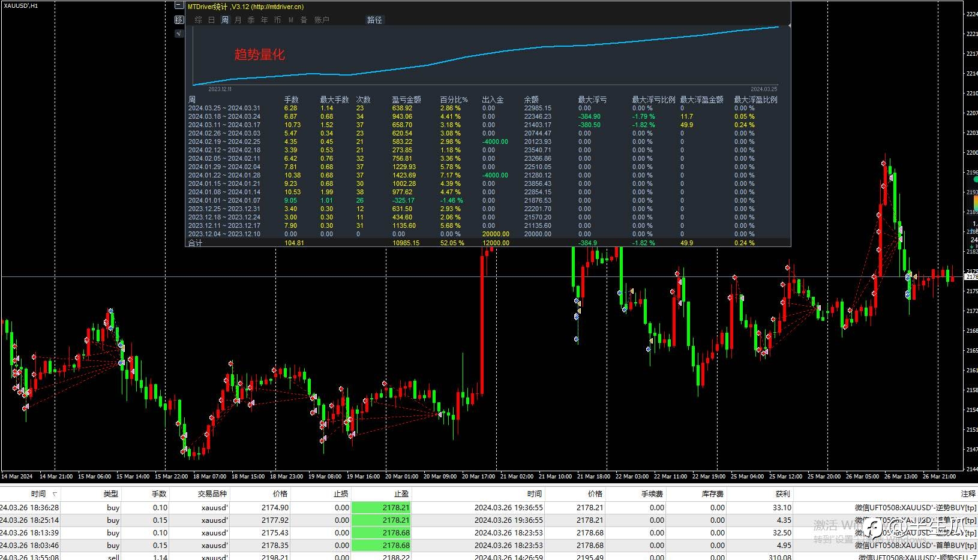Click the 止损 column header
The width and height of the screenshot is (978, 560).
(340, 494)
